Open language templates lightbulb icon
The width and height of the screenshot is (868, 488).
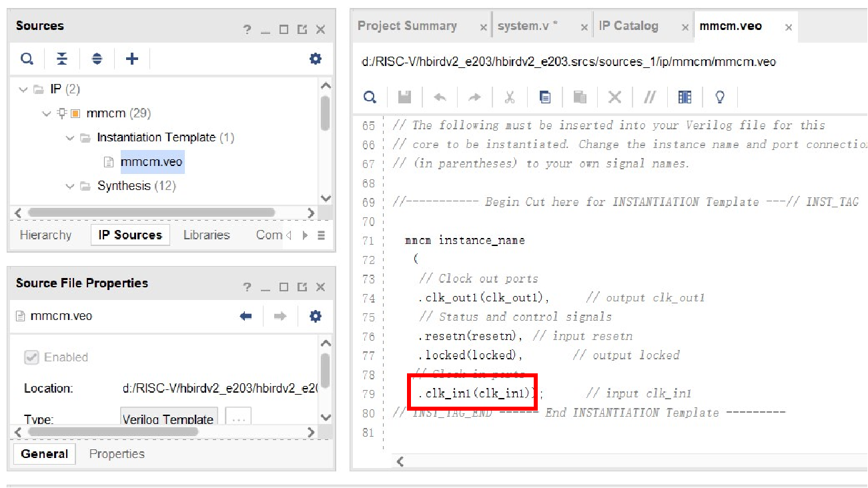click(x=720, y=97)
